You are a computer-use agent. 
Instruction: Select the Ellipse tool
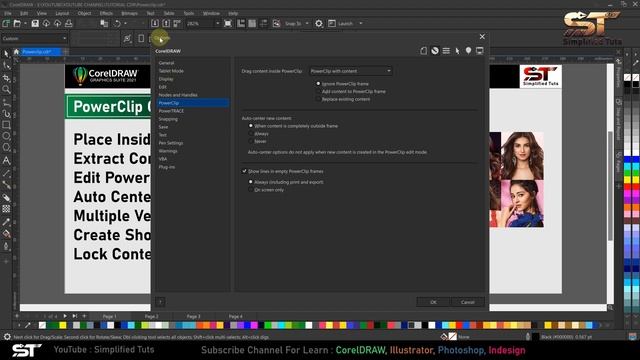click(6, 136)
